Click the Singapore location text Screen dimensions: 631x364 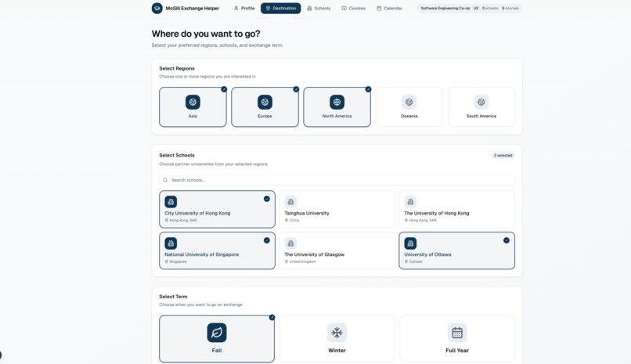click(178, 261)
